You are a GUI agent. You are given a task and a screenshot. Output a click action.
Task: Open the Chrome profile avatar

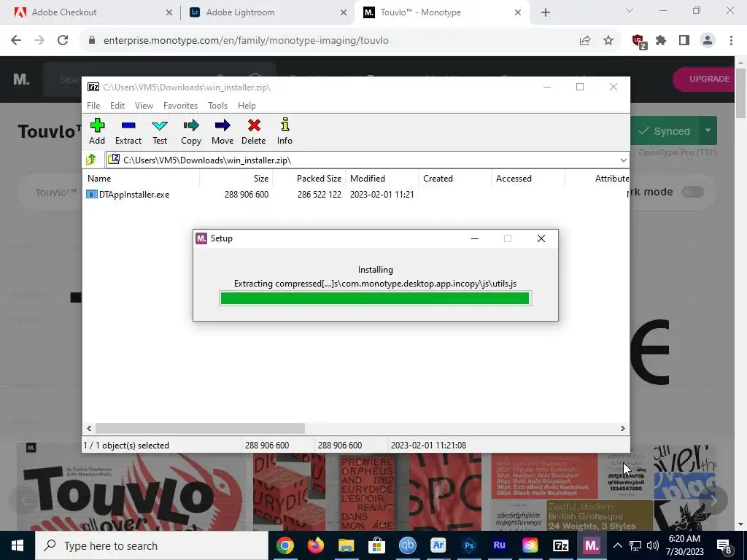(708, 41)
